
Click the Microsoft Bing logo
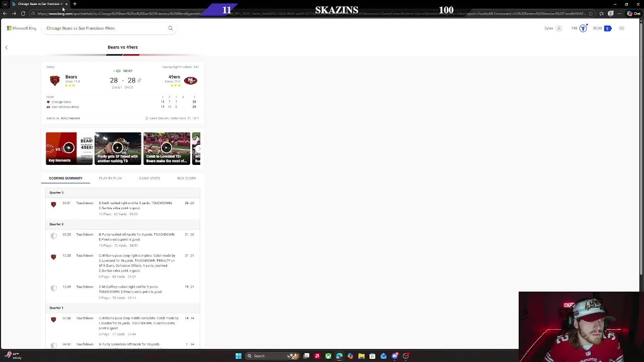click(22, 28)
